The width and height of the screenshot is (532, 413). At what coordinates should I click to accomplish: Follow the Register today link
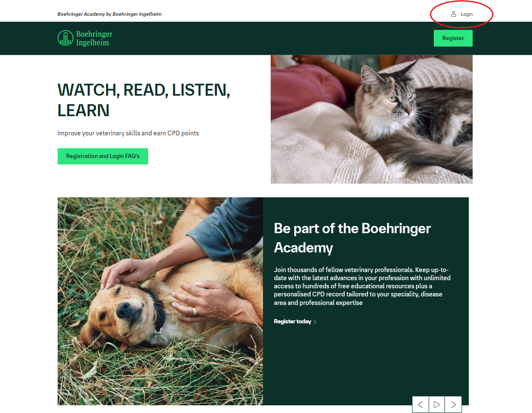pyautogui.click(x=292, y=322)
